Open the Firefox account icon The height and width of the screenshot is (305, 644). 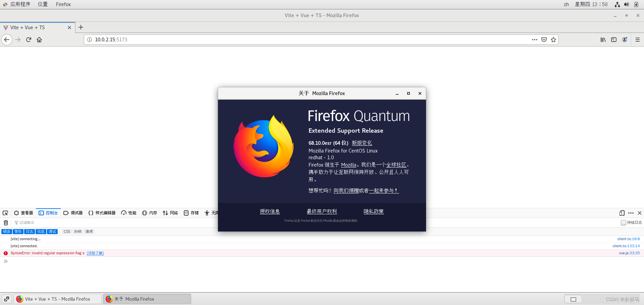[625, 40]
